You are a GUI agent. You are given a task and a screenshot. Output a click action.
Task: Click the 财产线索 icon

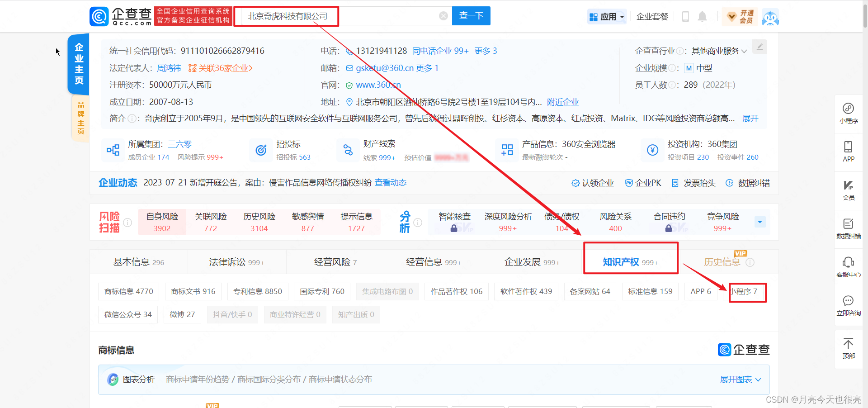tap(348, 150)
